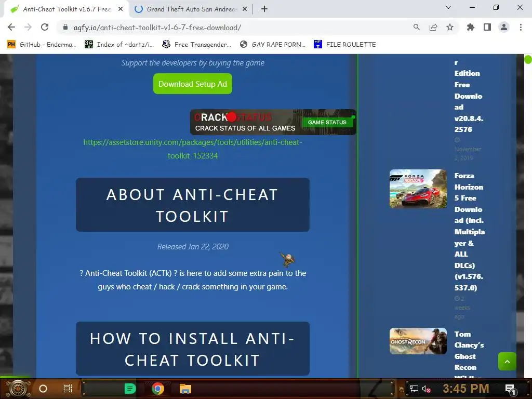The height and width of the screenshot is (399, 532).
Task: Click the How To Install Anti-Cheat Toolkit heading
Action: 193,349
